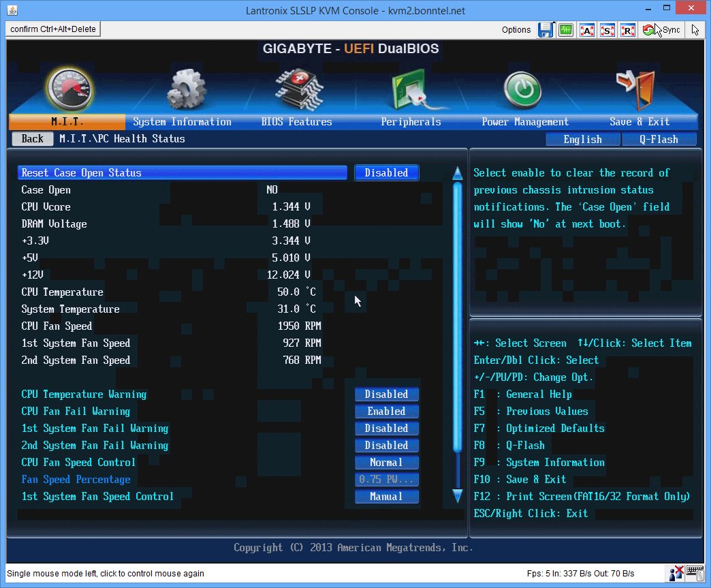The image size is (711, 588).
Task: Toggle CPU Temperature Warning Disabled value
Action: [386, 394]
